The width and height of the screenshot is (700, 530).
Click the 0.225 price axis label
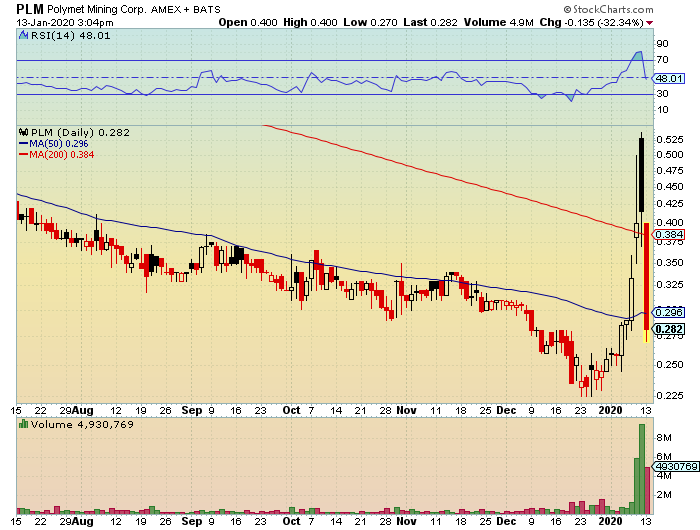pyautogui.click(x=670, y=395)
